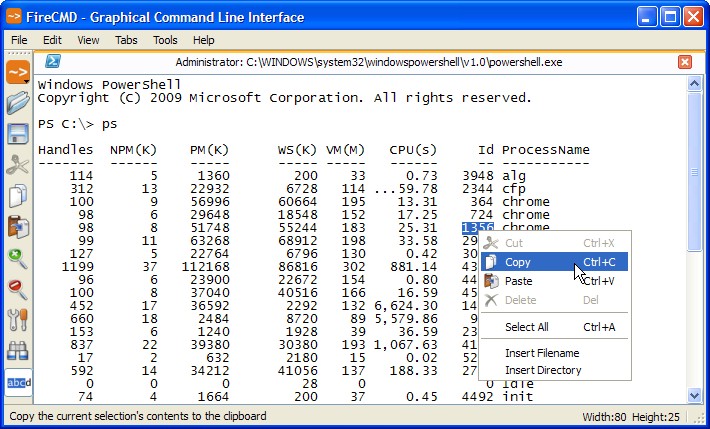Choose Copy in the context menu
The height and width of the screenshot is (429, 710).
tap(554, 262)
